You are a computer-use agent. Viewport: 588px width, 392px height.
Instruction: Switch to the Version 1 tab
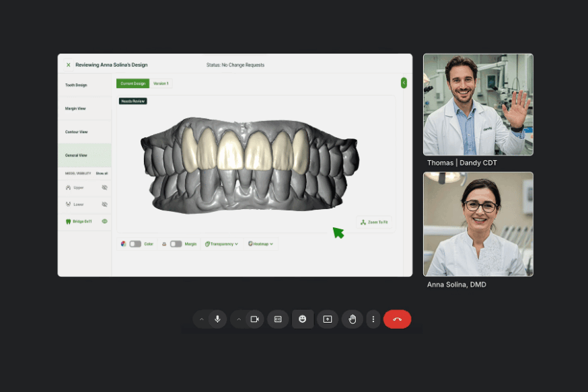pos(161,83)
